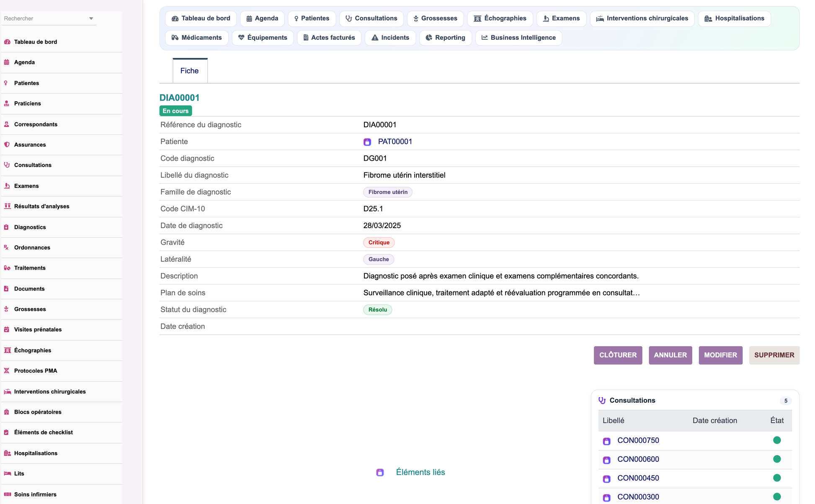Click the Examens microscope icon in sidebar
Viewport: 815px width, 504px height.
[x=7, y=186]
